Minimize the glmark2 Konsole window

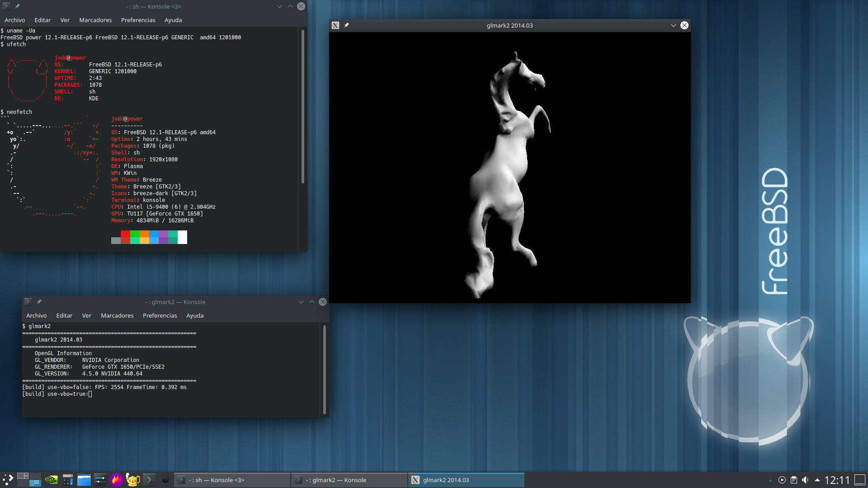coord(301,302)
